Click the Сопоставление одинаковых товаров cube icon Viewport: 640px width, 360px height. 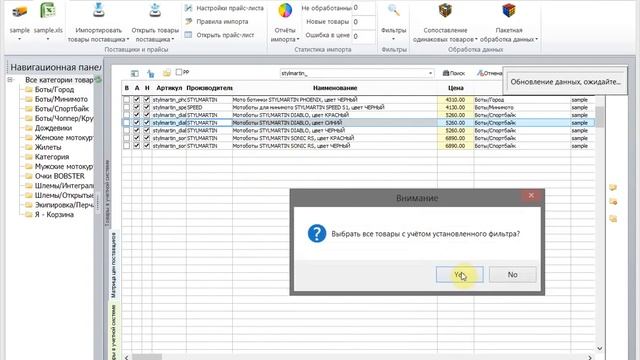(445, 11)
